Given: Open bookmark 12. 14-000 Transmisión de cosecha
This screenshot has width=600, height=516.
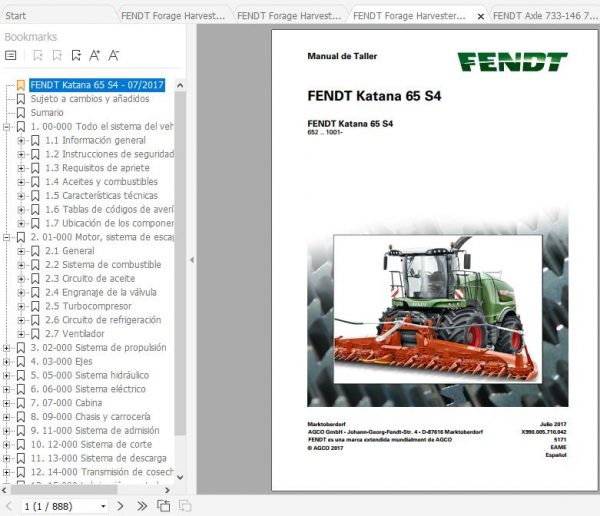Looking at the screenshot, I should (102, 472).
